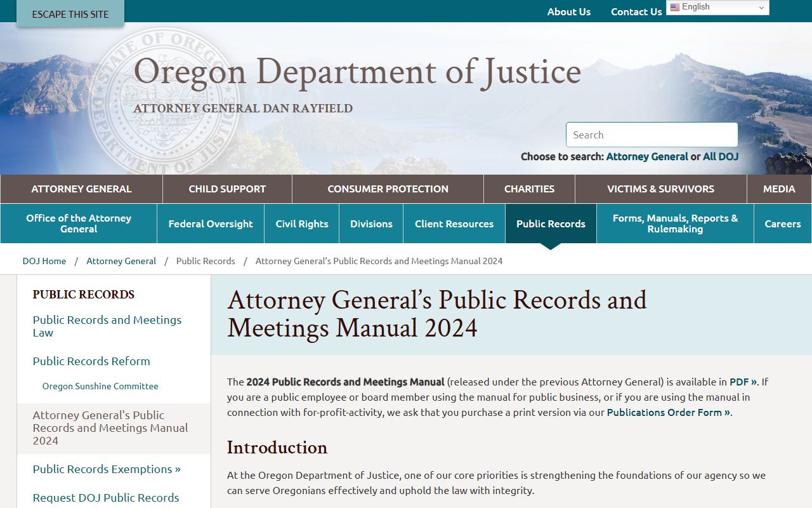Open the English language dropdown
The image size is (812, 508).
[717, 7]
